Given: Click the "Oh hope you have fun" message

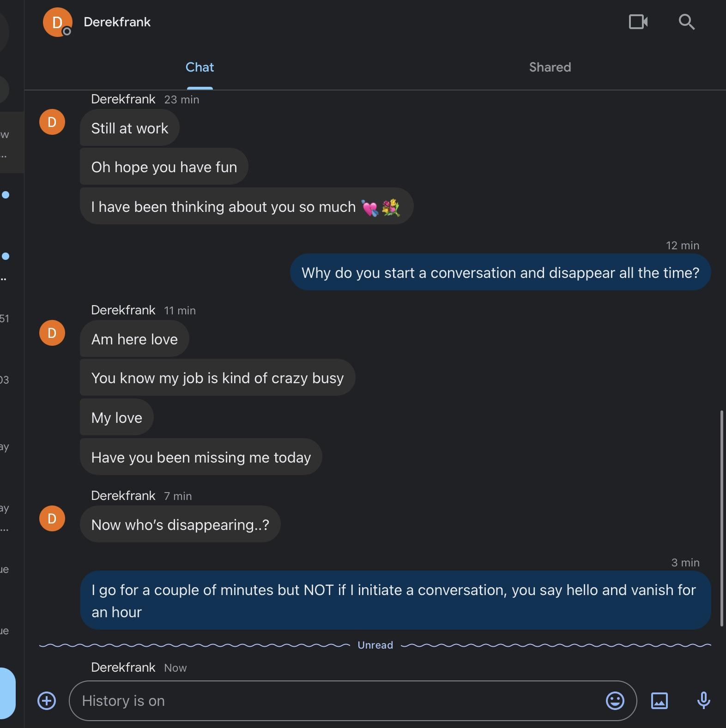Looking at the screenshot, I should pos(164,167).
